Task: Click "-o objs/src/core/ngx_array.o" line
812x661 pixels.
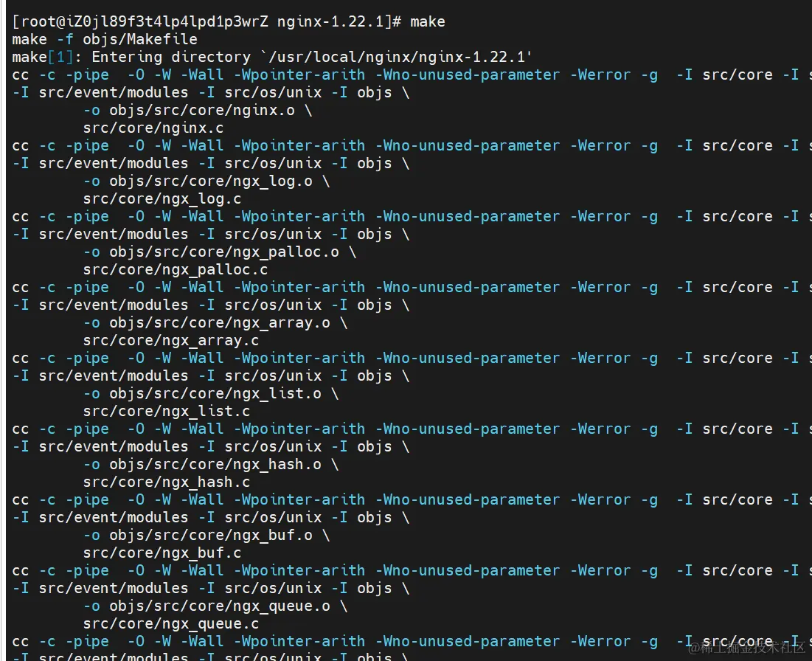Action: (x=215, y=323)
